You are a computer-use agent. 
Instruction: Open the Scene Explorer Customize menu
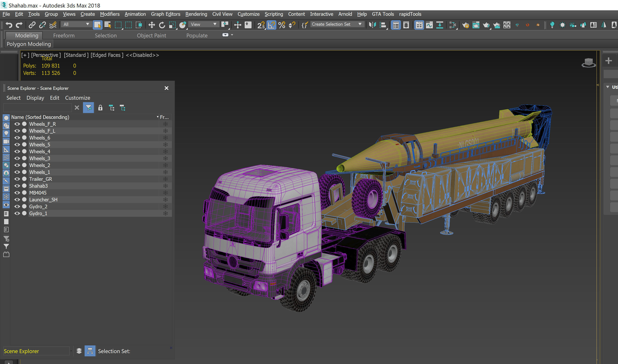click(x=78, y=98)
